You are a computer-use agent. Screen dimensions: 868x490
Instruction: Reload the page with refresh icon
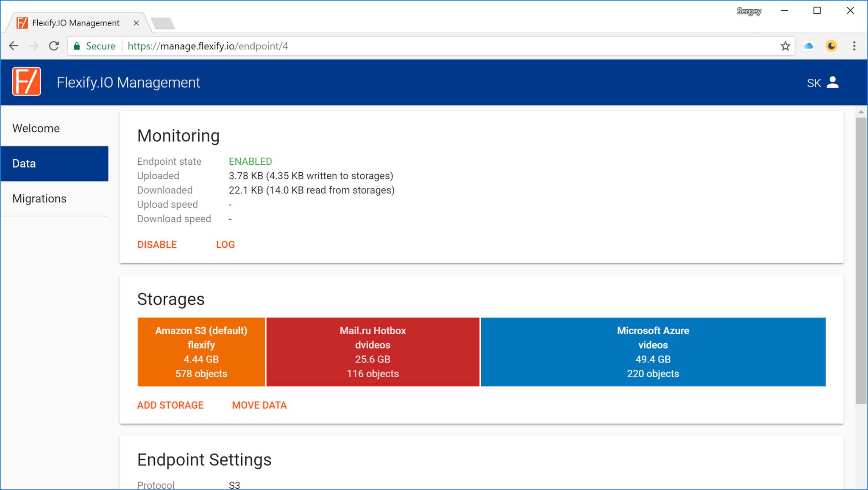pyautogui.click(x=54, y=46)
